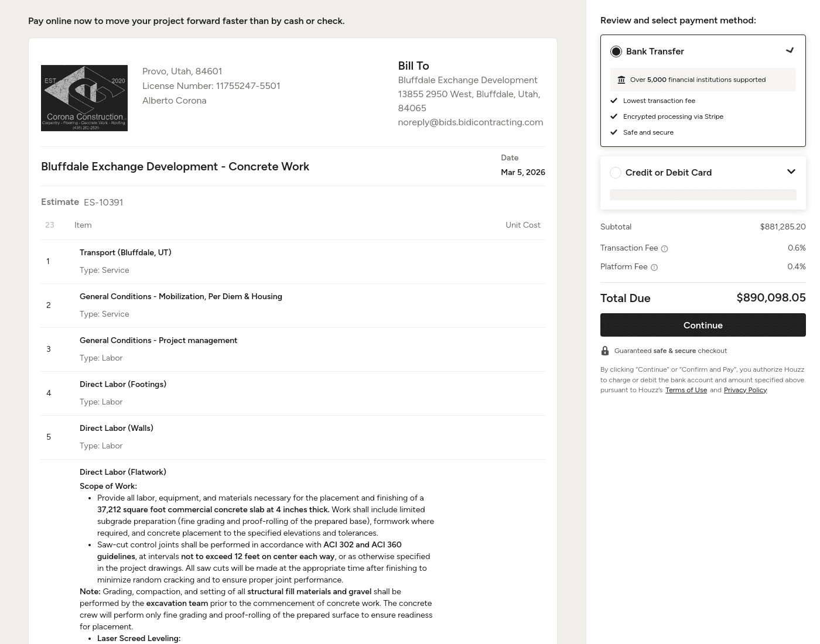Click the Corona Construction logo
This screenshot has width=820, height=644.
pos(84,98)
